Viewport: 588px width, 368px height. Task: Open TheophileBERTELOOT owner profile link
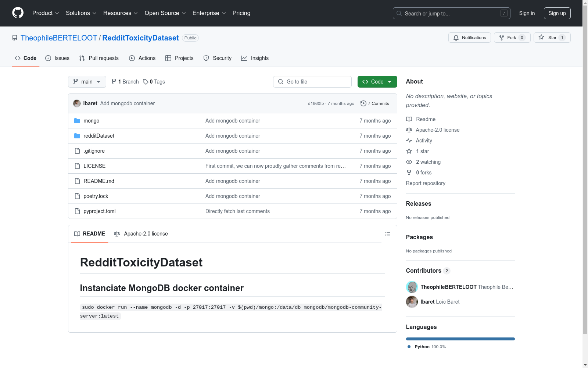tap(59, 38)
